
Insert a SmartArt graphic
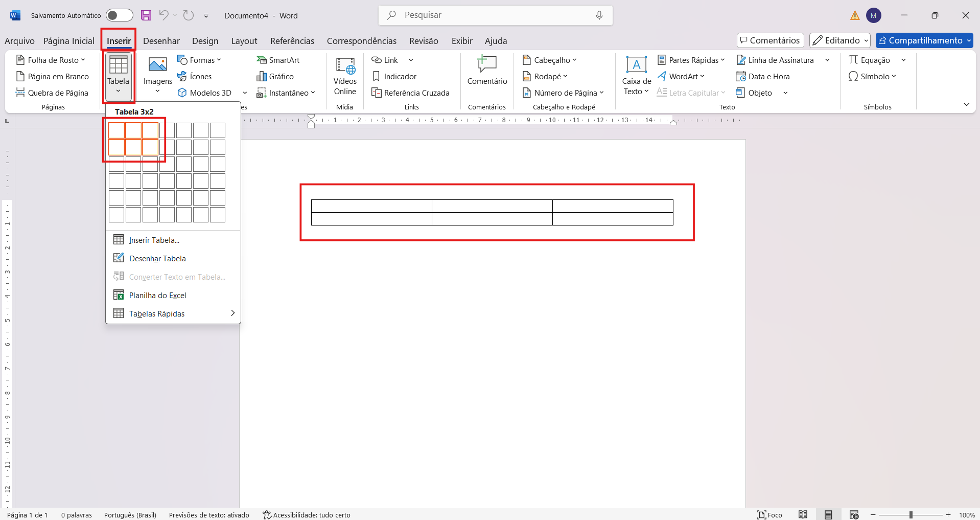coord(278,60)
